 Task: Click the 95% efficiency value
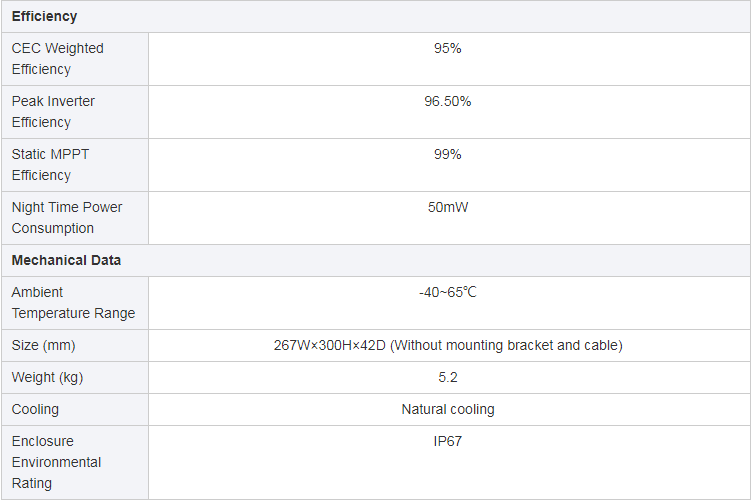point(447,49)
